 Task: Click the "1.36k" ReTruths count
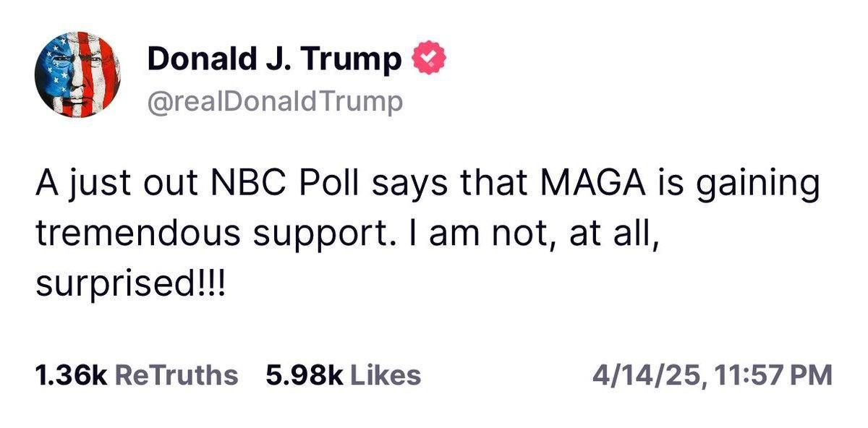tap(70, 375)
